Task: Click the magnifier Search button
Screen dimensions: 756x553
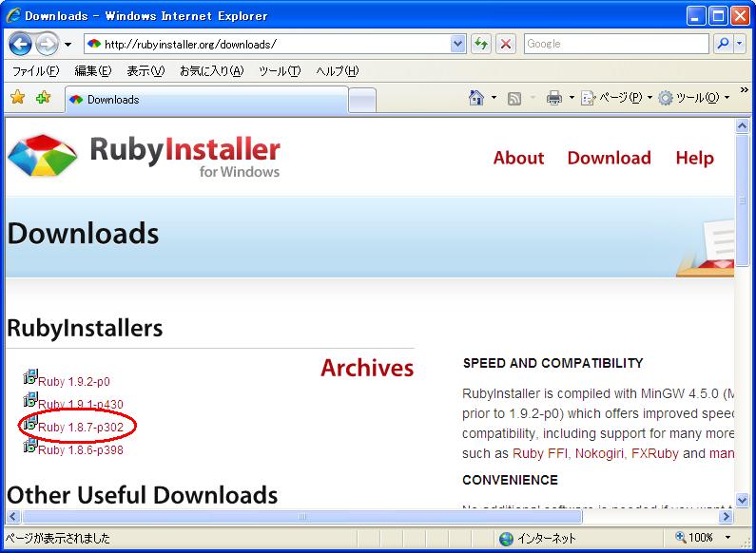Action: 723,45
